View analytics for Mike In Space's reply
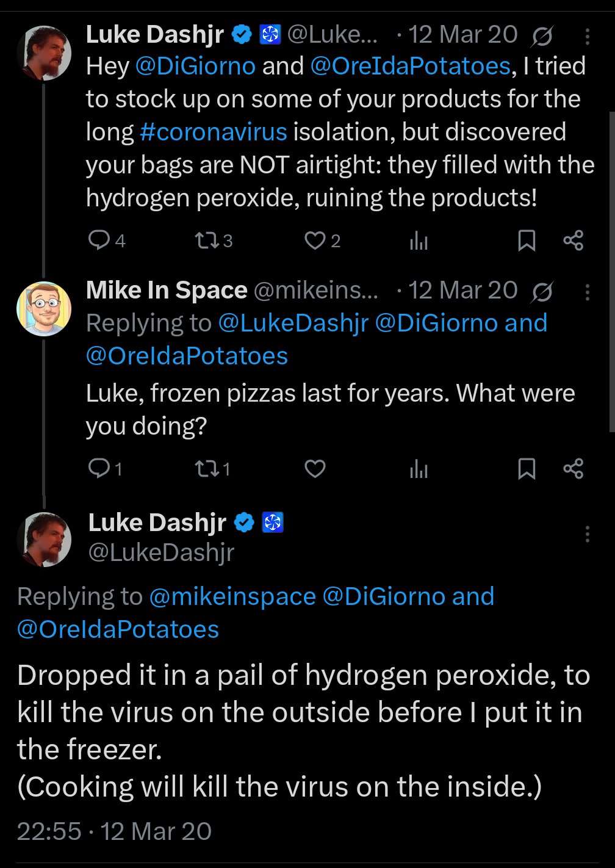The width and height of the screenshot is (615, 868). tap(419, 469)
